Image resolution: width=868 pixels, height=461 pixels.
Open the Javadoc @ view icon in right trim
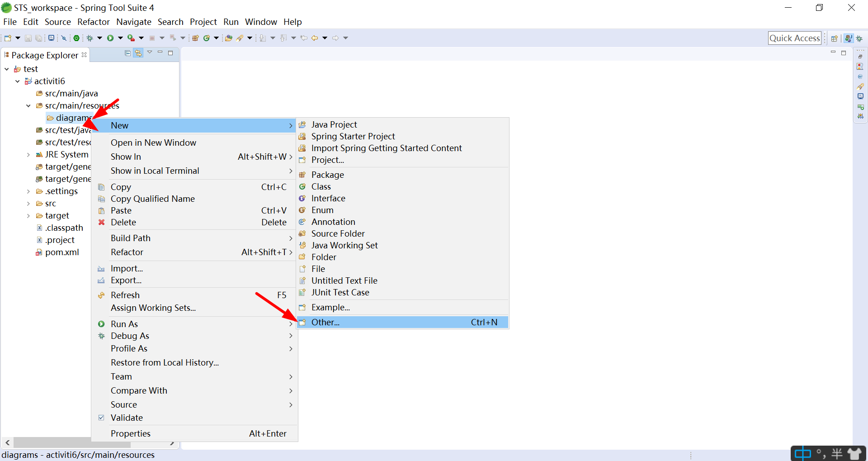[x=860, y=76]
